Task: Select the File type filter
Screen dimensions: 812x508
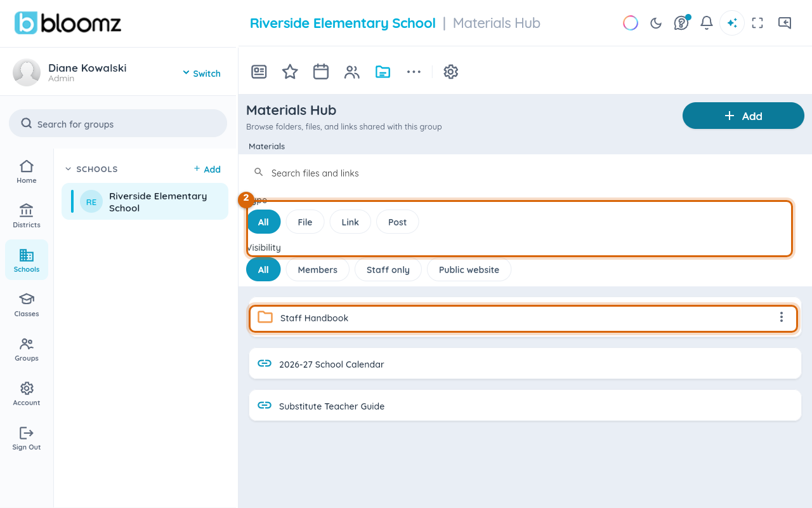Action: point(305,222)
